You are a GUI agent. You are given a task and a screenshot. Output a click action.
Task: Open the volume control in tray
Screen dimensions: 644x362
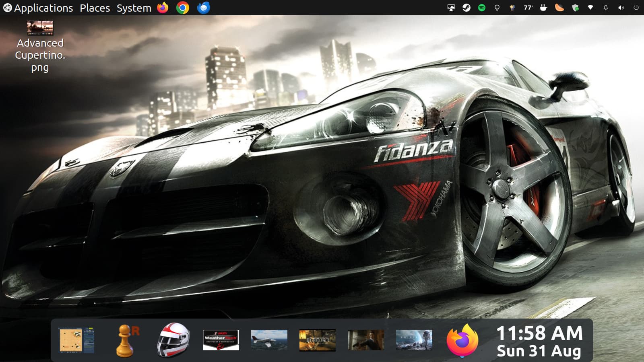[x=621, y=8]
